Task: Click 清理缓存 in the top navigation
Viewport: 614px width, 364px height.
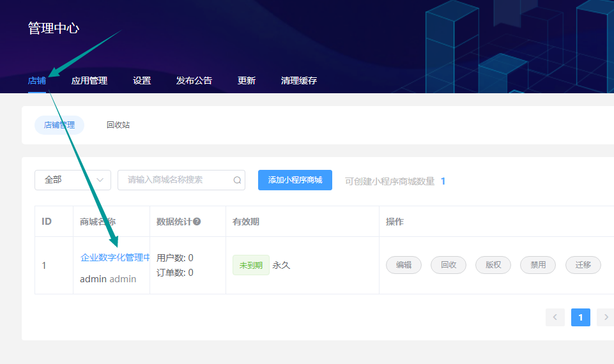Action: [299, 80]
